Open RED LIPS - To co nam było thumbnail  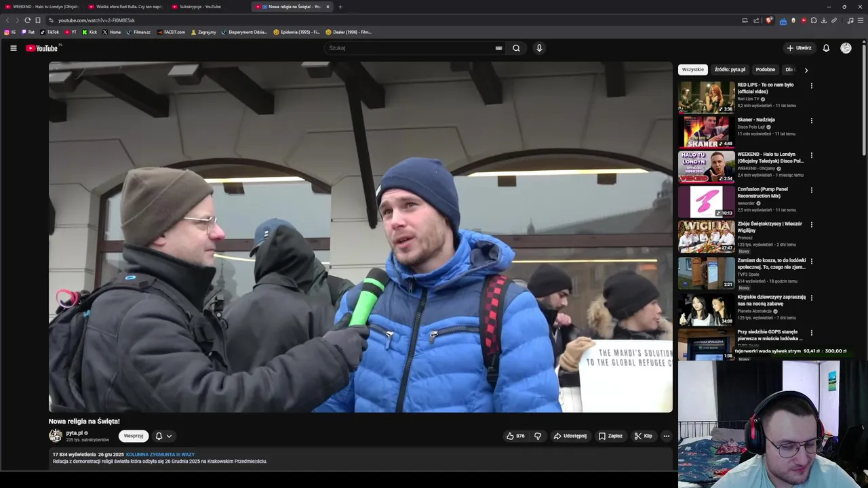click(707, 97)
